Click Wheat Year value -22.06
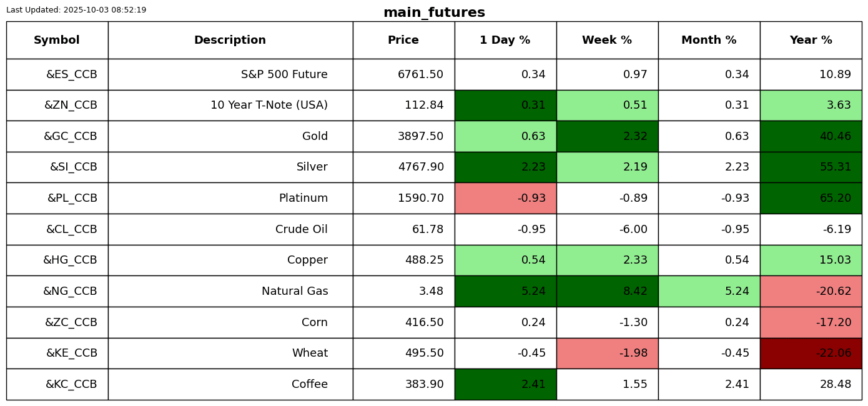Image resolution: width=868 pixels, height=406 pixels. click(833, 353)
